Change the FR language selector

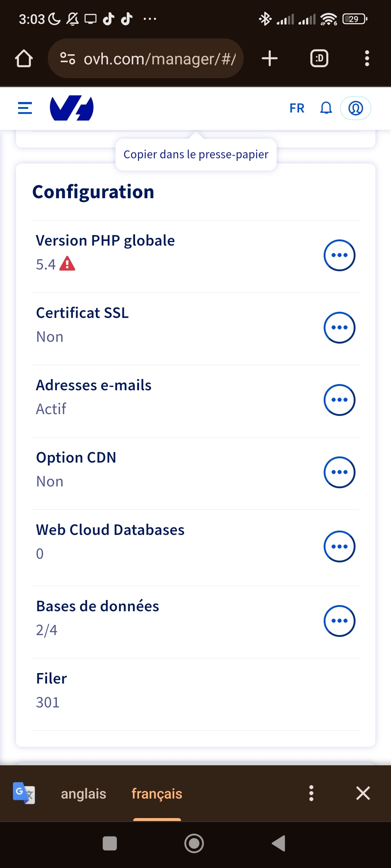click(297, 108)
